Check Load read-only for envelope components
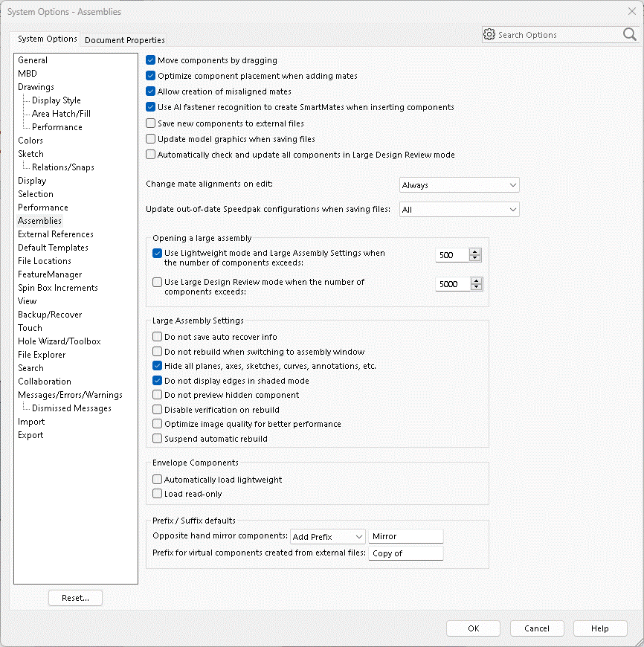The height and width of the screenshot is (647, 644). tap(157, 494)
